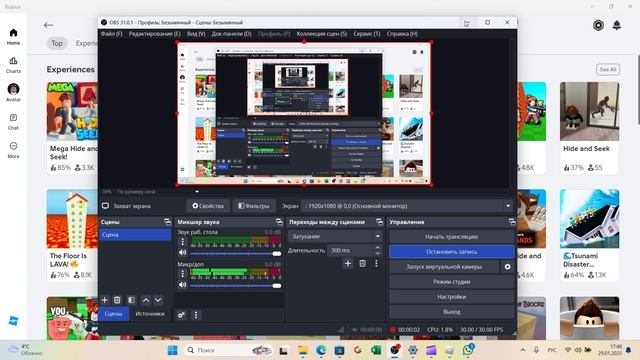Switch to Источники tab
The width and height of the screenshot is (640, 360).
pos(150,313)
